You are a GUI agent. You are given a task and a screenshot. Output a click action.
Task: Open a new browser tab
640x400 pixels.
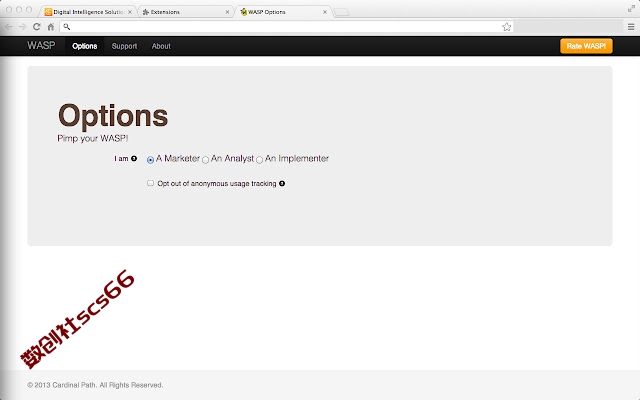(342, 12)
